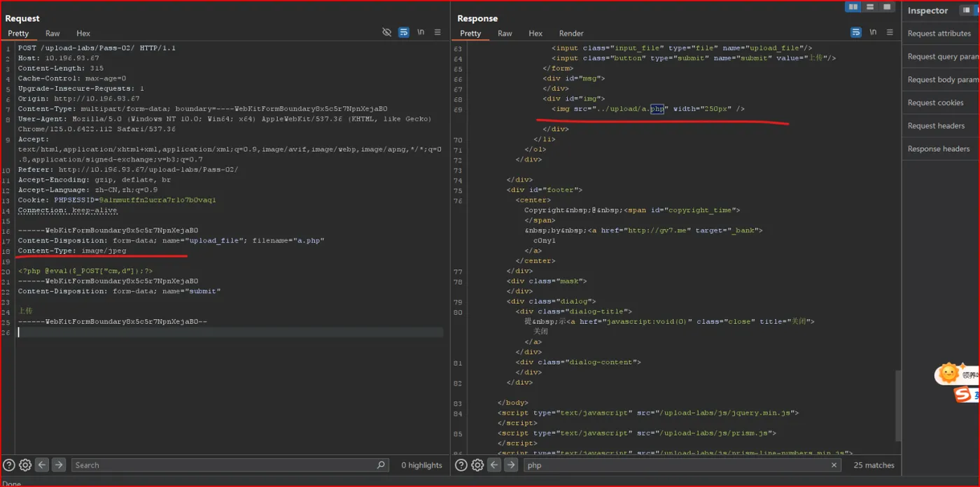Select top-bottom stacked layout icon
Viewport: 980px width, 487px height.
coord(870,7)
